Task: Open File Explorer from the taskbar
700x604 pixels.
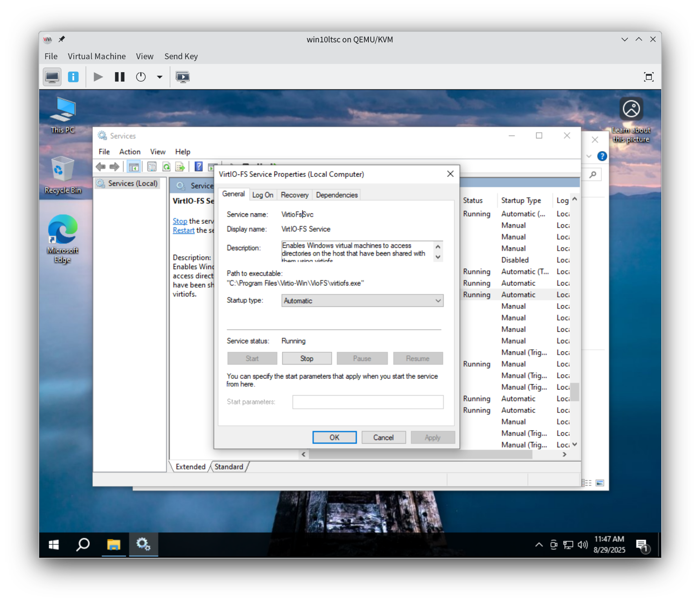Action: 114,544
